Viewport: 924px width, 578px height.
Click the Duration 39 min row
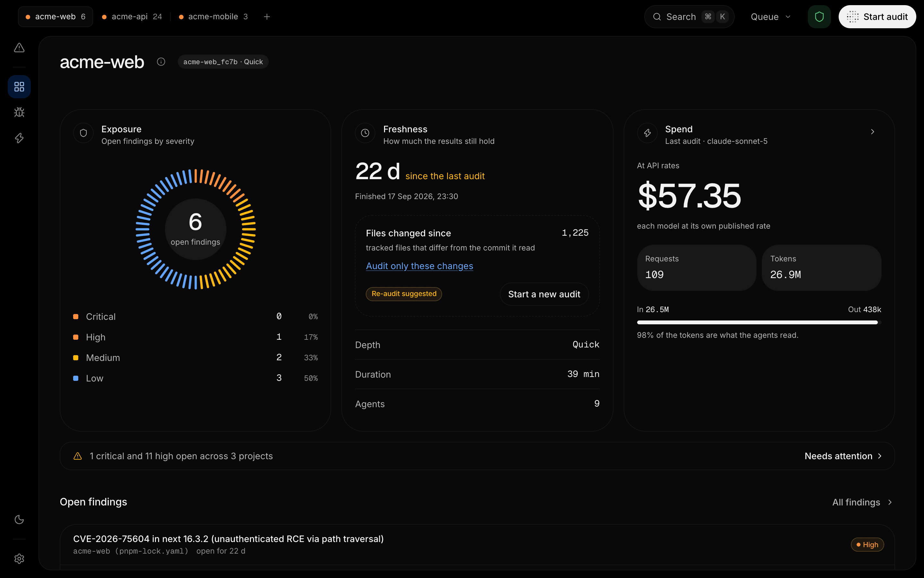tap(477, 374)
